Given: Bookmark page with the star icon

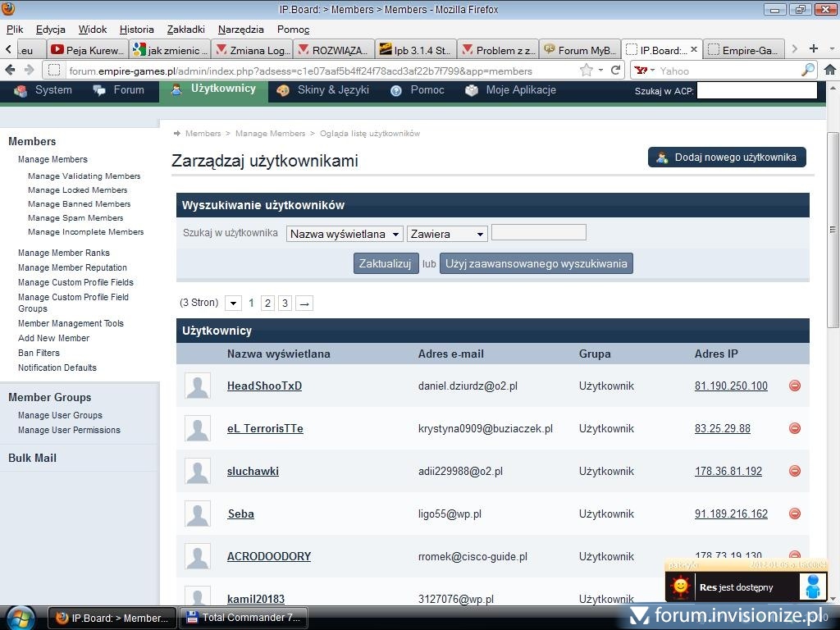Looking at the screenshot, I should (586, 71).
